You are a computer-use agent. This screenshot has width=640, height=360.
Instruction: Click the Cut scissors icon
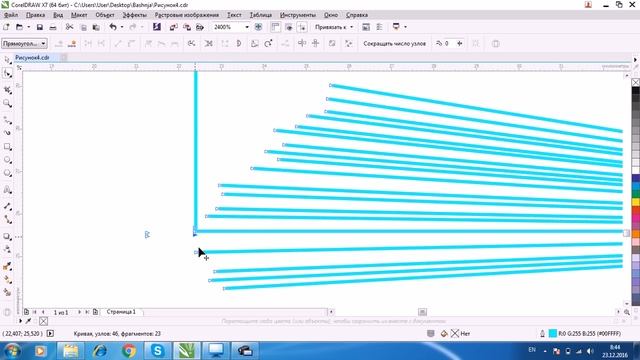pyautogui.click(x=69, y=27)
